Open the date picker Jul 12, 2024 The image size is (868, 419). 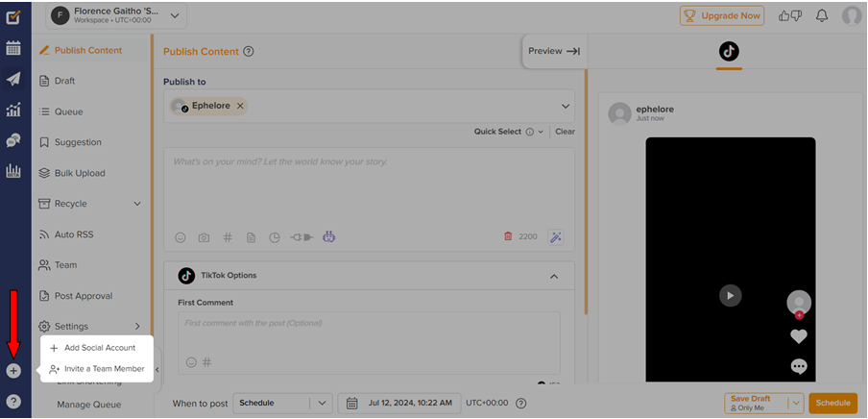[x=399, y=403]
